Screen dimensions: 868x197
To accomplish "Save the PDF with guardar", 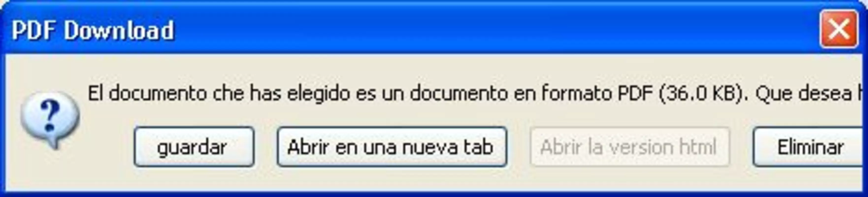I will pos(194,147).
